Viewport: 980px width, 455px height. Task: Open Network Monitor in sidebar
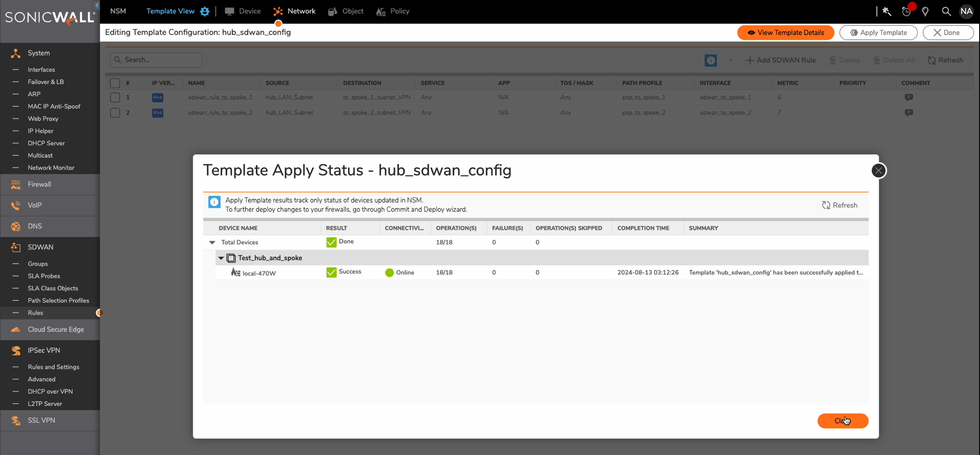click(x=51, y=168)
